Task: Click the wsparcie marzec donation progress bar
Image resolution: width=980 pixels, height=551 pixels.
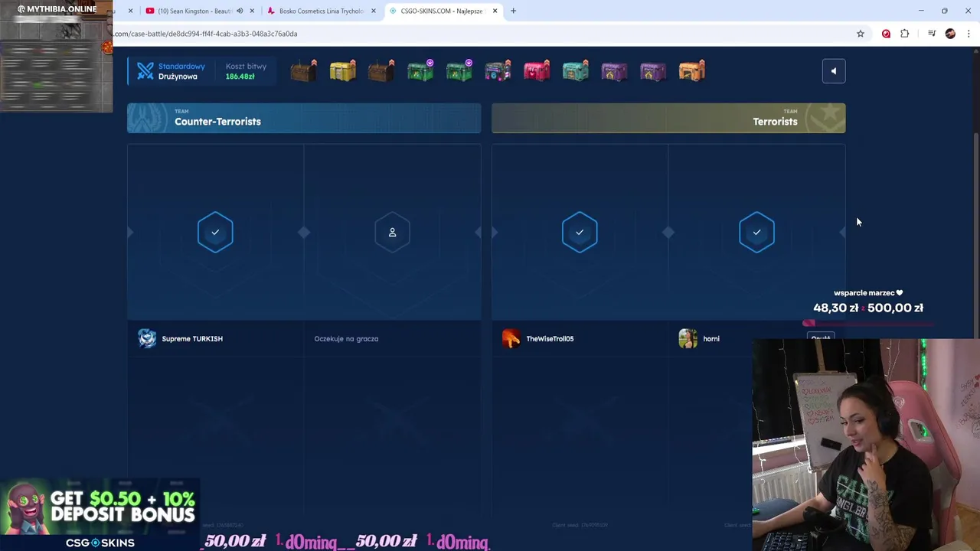Action: click(867, 323)
